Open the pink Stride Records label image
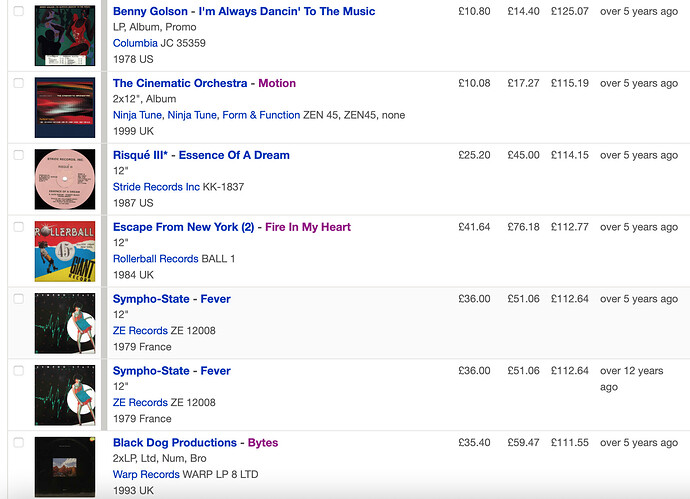 pyautogui.click(x=65, y=179)
